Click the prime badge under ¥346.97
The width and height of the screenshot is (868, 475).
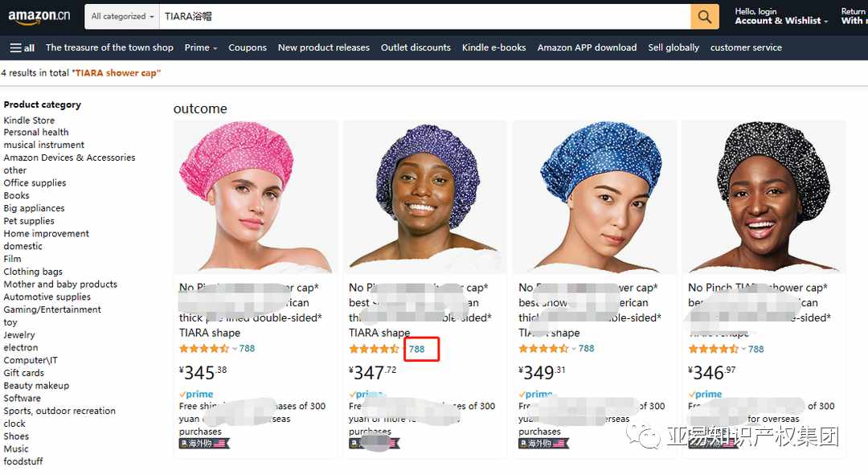pos(706,394)
